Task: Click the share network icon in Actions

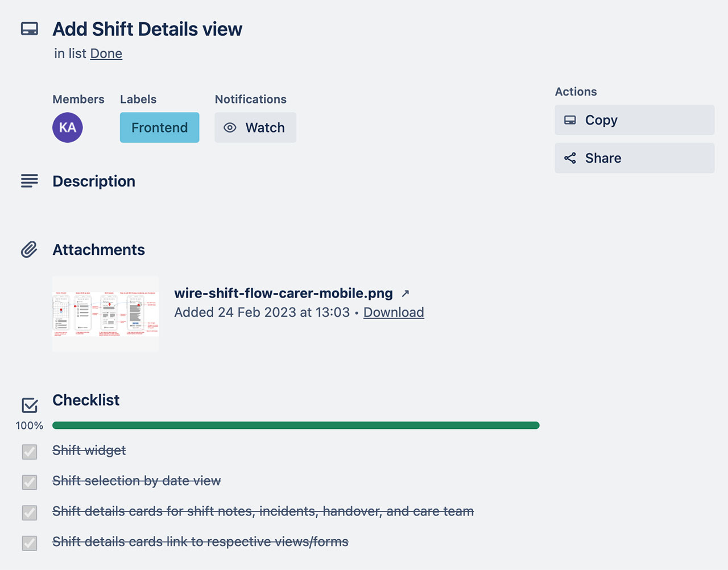Action: [x=569, y=158]
